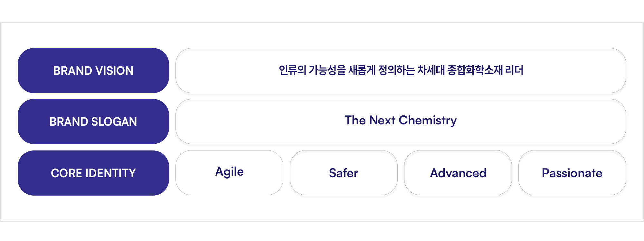Screen dimensions: 644x241
Task: Select the Passionate identity box
Action: click(x=572, y=173)
